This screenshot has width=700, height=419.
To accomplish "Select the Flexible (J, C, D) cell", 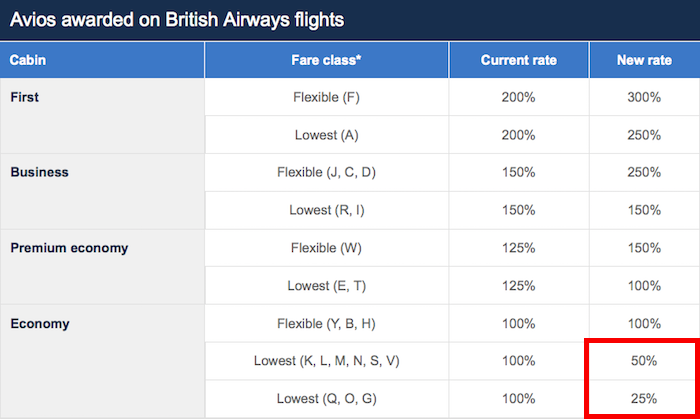I will 326,172.
